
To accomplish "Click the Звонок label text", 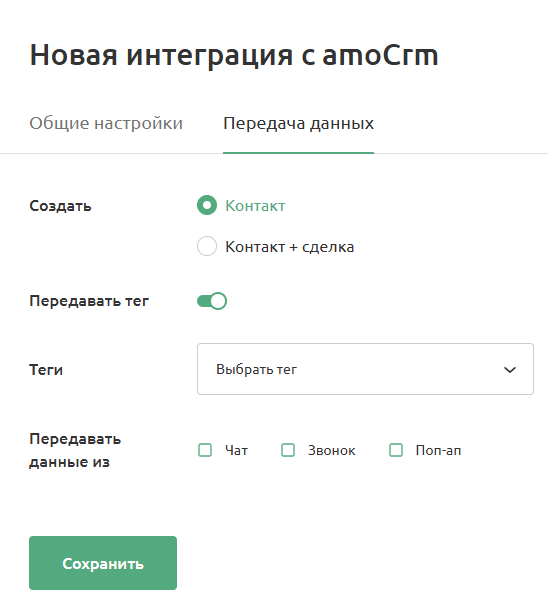I will pos(332,450).
